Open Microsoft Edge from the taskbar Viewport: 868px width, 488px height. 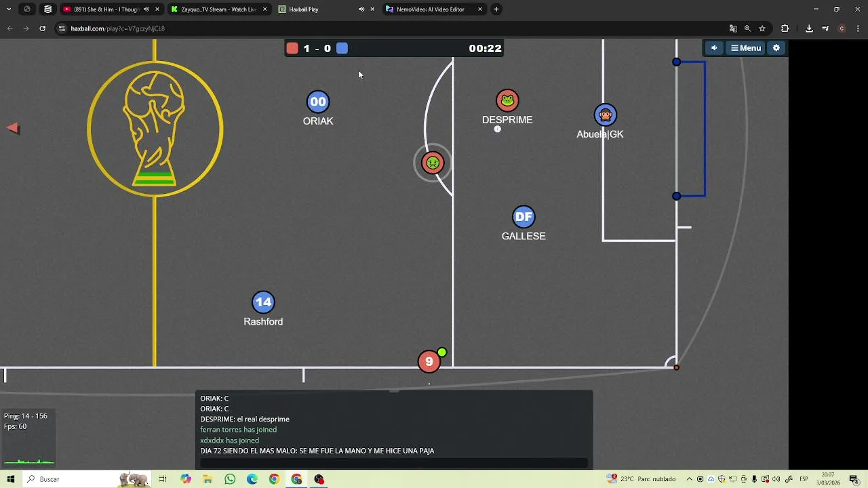pyautogui.click(x=252, y=479)
